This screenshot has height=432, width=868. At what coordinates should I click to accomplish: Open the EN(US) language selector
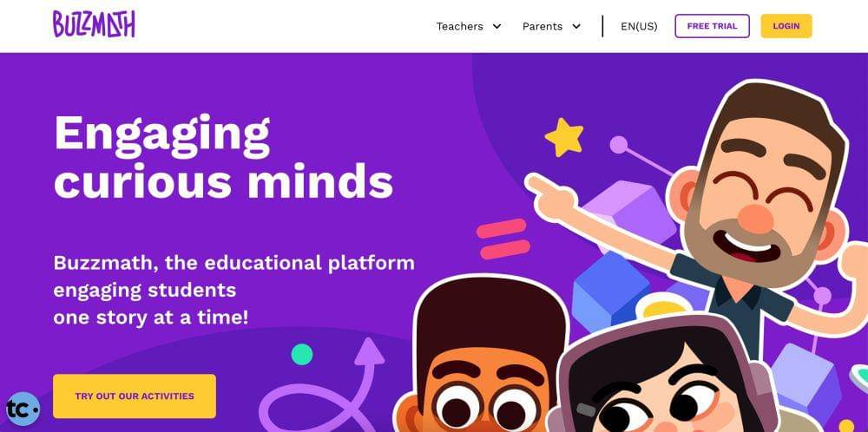click(639, 26)
